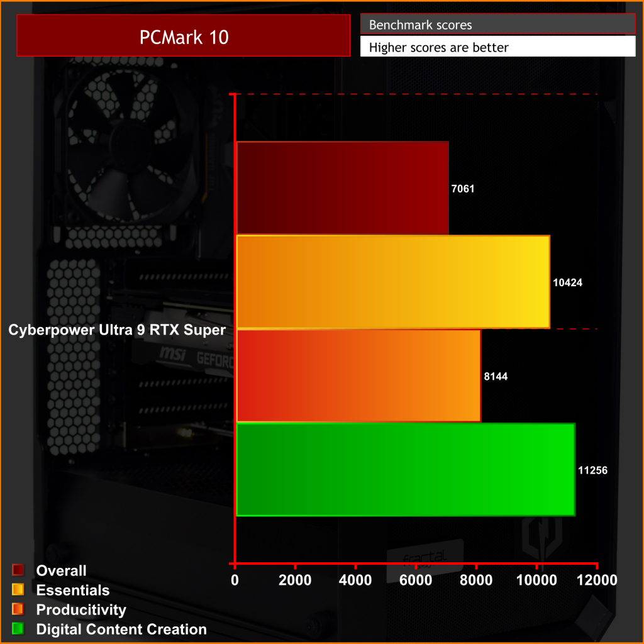Image resolution: width=644 pixels, height=644 pixels.
Task: Click the 8144 score value label
Action: [496, 376]
